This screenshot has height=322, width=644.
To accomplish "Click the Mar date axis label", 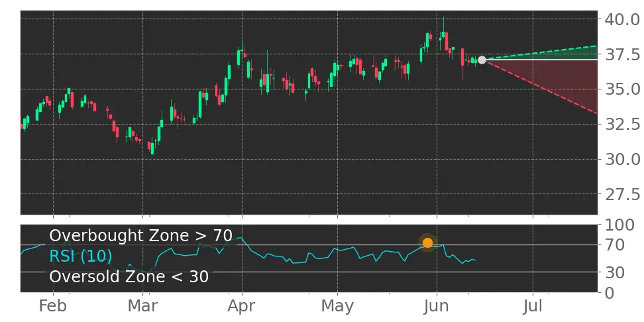I will tap(142, 306).
